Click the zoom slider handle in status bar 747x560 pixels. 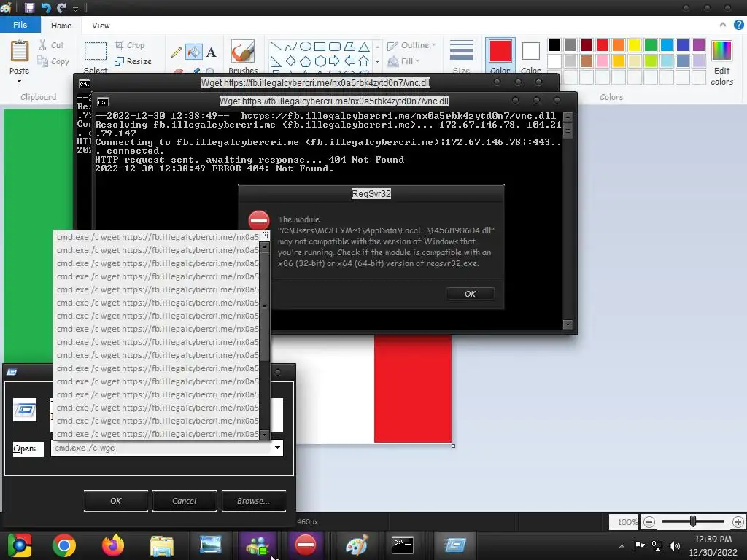point(693,521)
